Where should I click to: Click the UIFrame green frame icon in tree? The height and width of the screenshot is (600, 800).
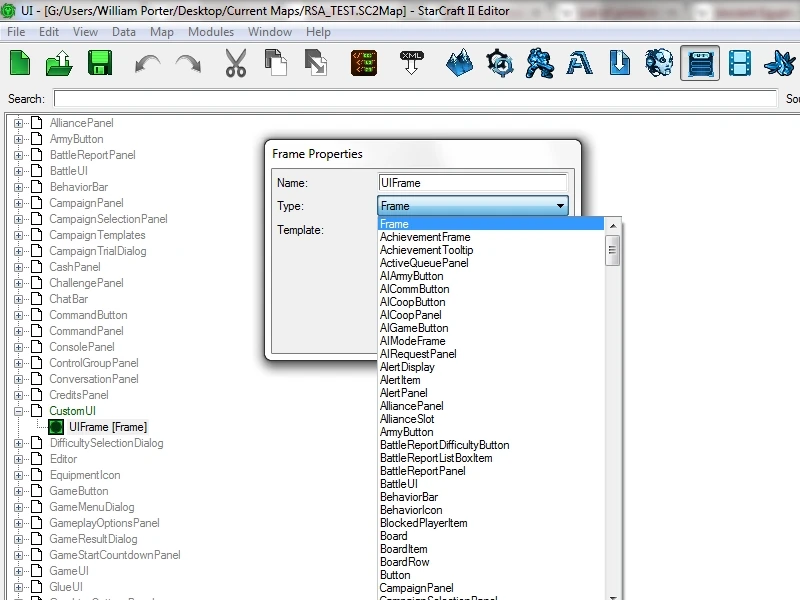(x=56, y=427)
